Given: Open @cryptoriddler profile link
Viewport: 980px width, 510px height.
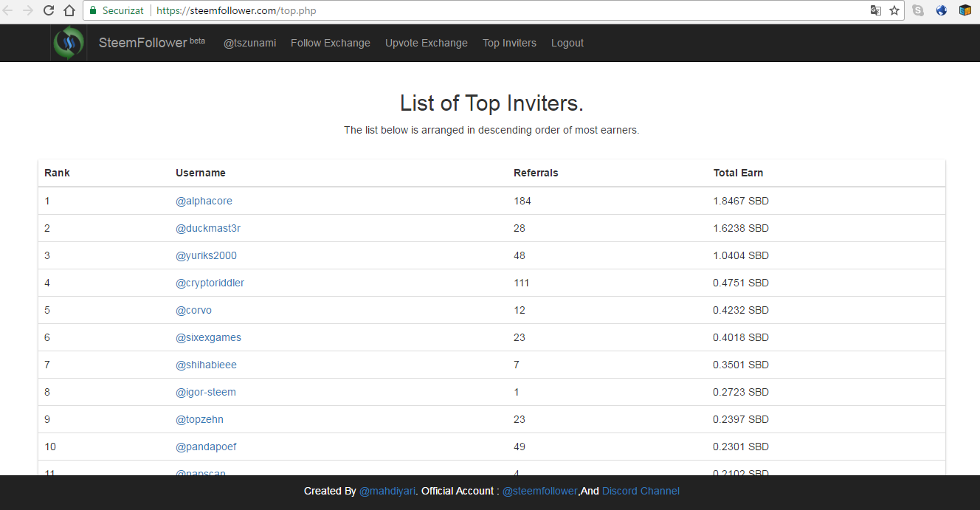Looking at the screenshot, I should click(210, 283).
